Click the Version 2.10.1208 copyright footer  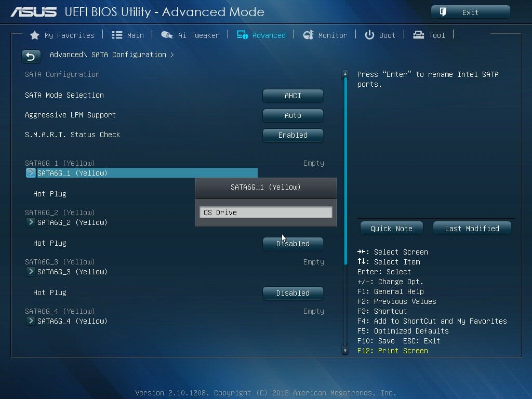[x=265, y=393]
